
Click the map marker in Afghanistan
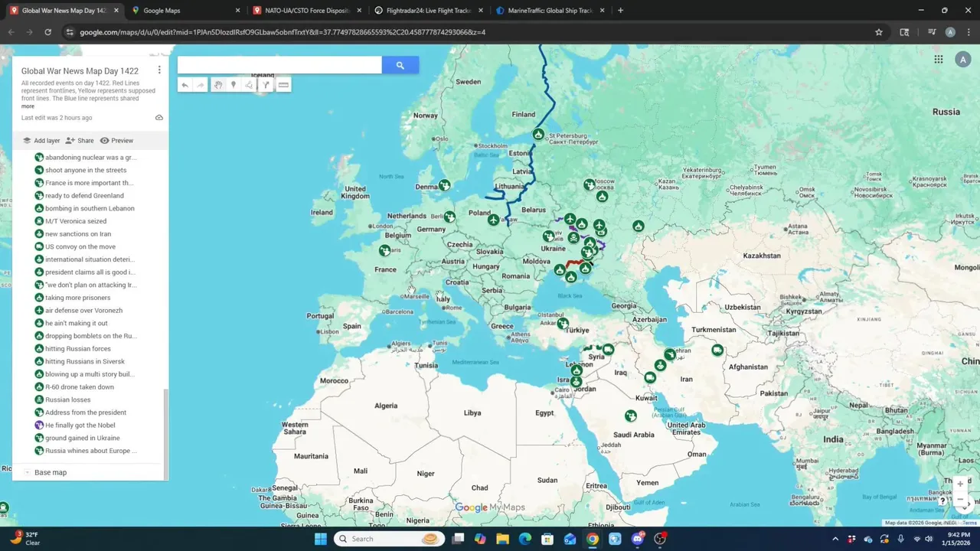717,350
